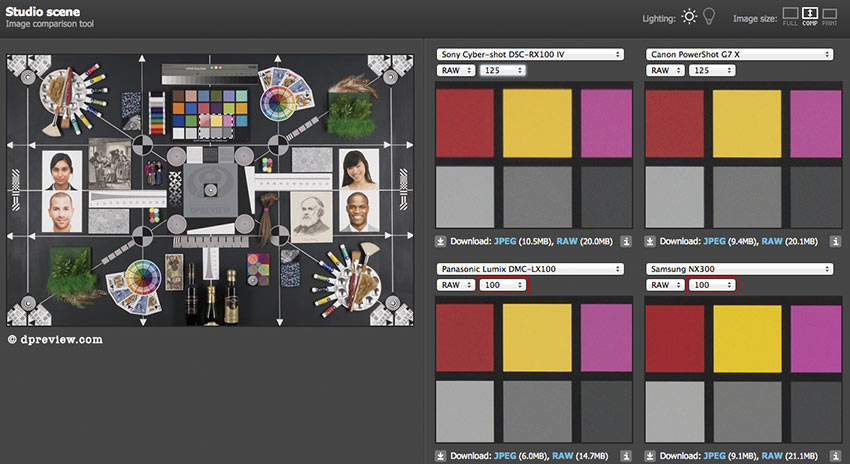Open the RAW format dropdown for Panasonic
The image size is (850, 464).
[x=456, y=285]
